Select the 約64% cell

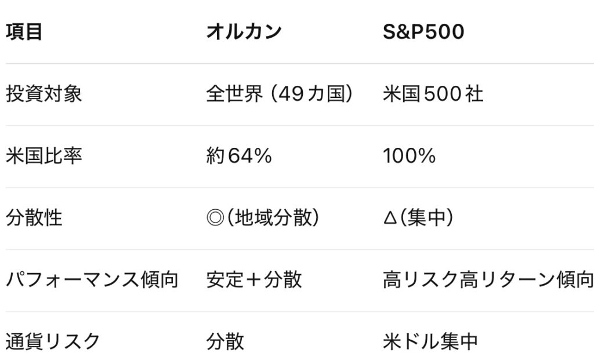point(239,156)
